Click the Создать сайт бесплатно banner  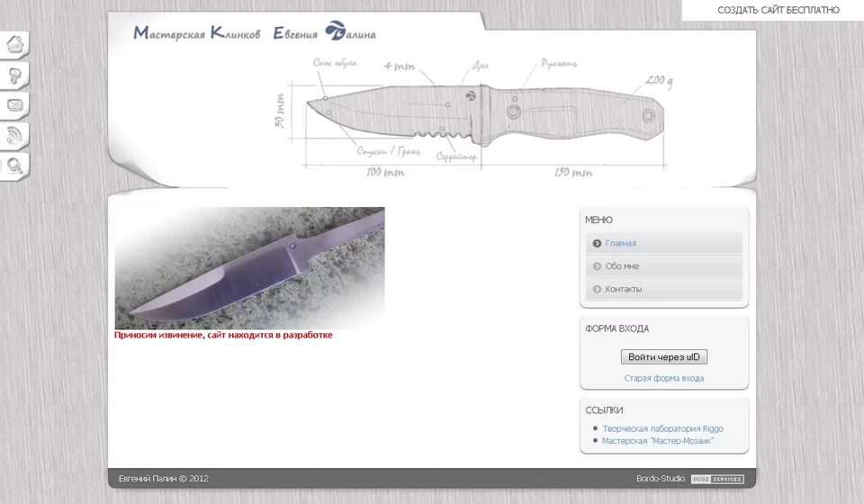[778, 10]
